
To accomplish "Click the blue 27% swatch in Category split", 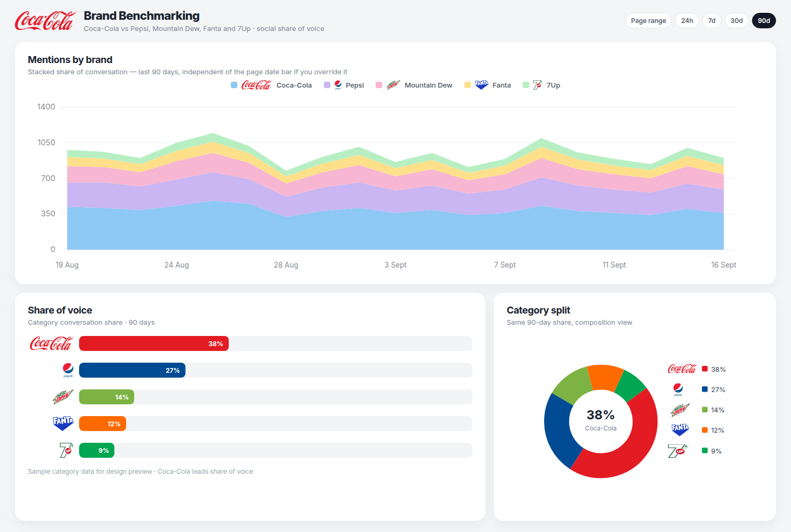I will [x=705, y=389].
